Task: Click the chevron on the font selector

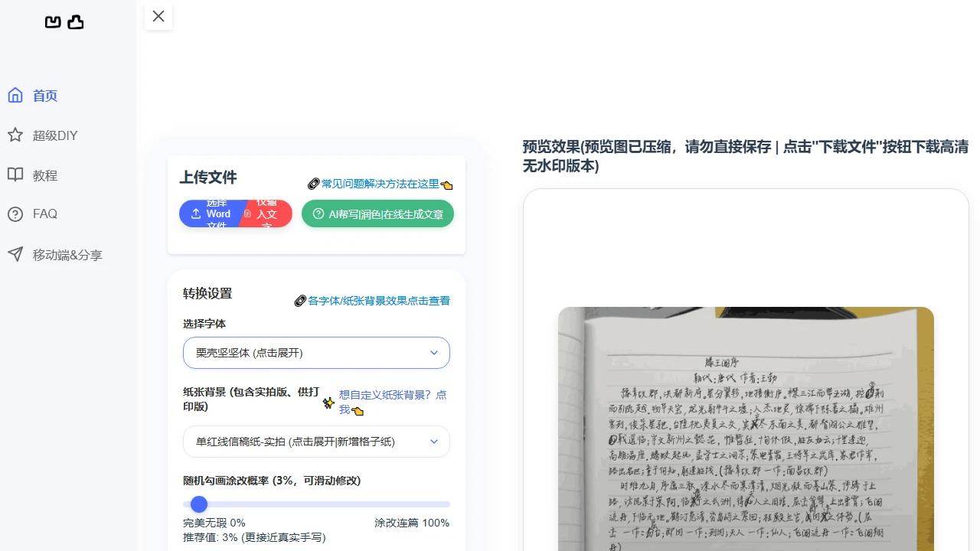Action: coord(434,352)
